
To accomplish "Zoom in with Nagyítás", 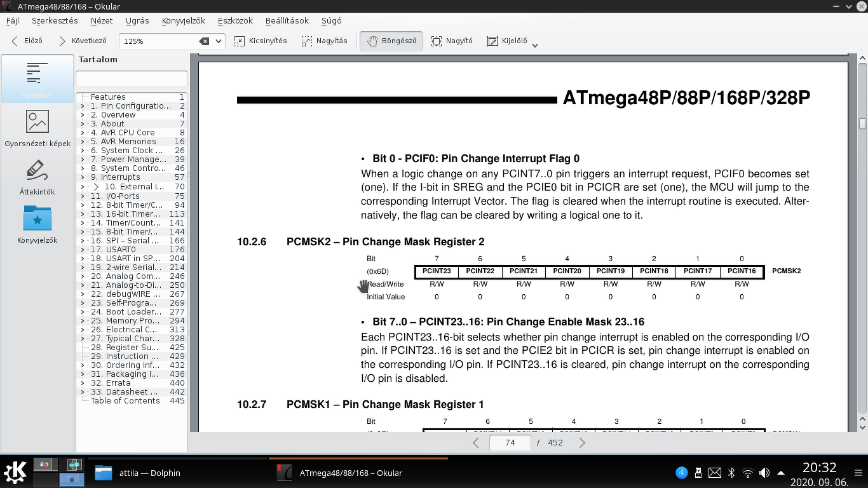I will point(325,41).
